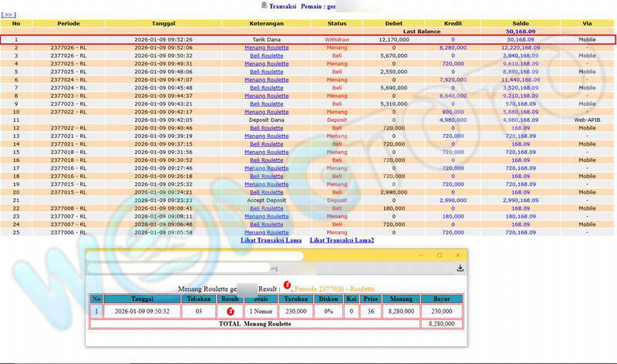Expand the [>>] link at top left
617x364 pixels.
[9, 15]
